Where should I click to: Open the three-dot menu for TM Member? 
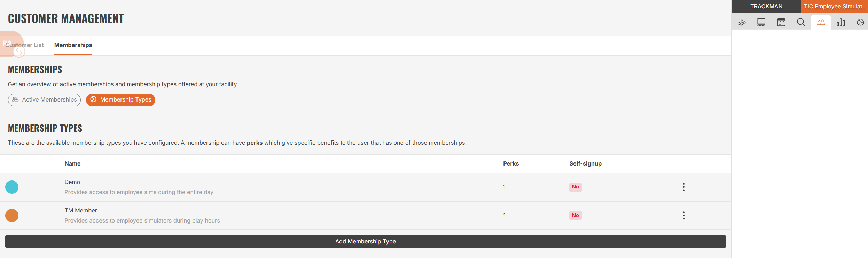(x=684, y=216)
